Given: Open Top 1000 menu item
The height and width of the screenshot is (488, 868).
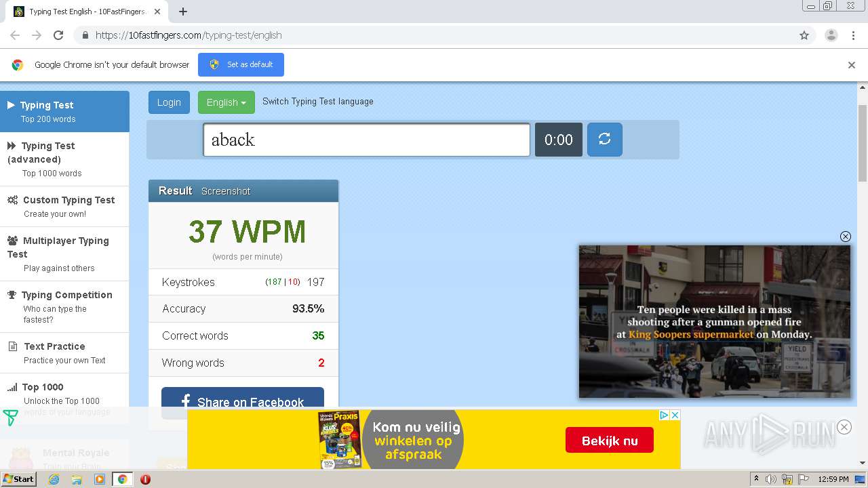Looking at the screenshot, I should (x=64, y=399).
